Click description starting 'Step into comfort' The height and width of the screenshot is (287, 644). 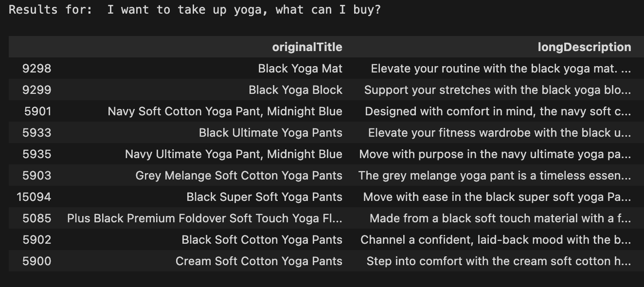click(x=499, y=261)
